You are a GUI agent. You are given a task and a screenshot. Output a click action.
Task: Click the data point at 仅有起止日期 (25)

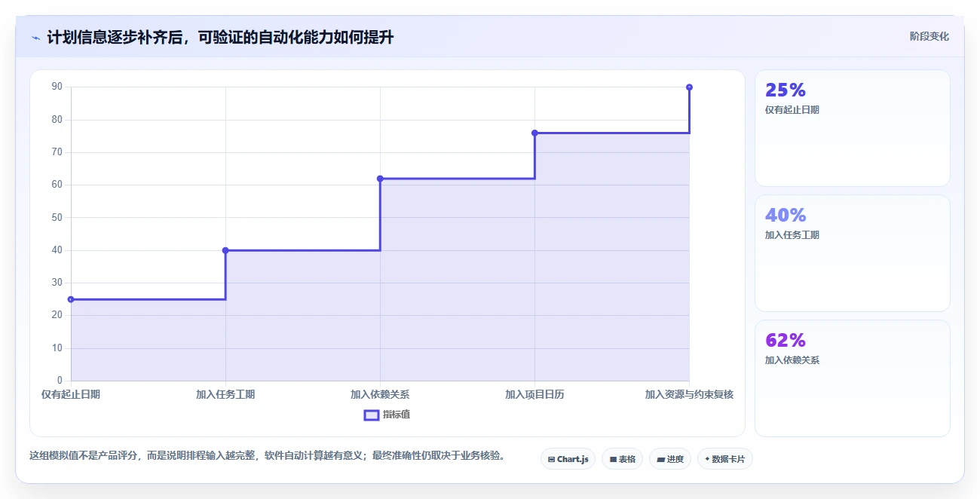pyautogui.click(x=71, y=299)
